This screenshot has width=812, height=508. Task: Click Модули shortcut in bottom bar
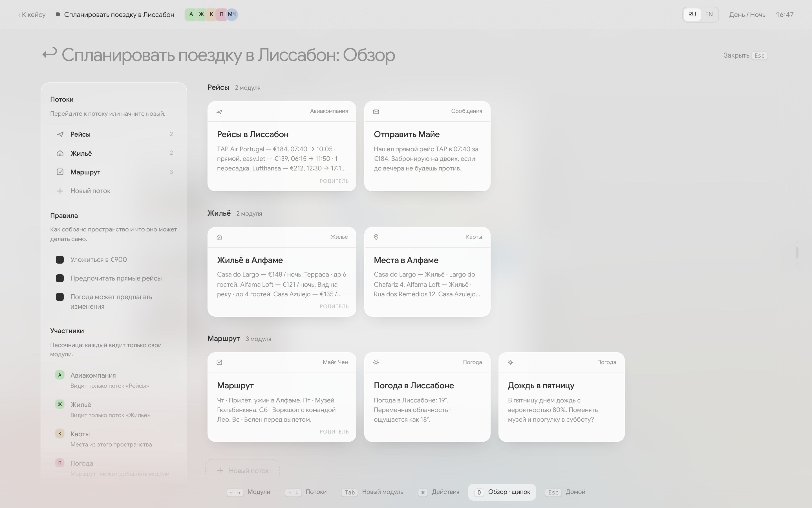[249, 492]
